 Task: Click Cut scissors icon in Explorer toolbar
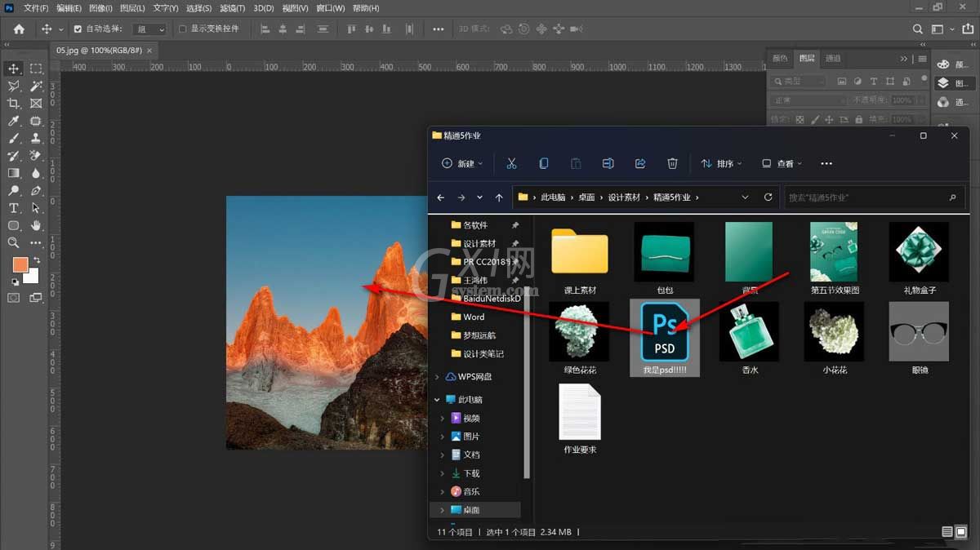(511, 163)
